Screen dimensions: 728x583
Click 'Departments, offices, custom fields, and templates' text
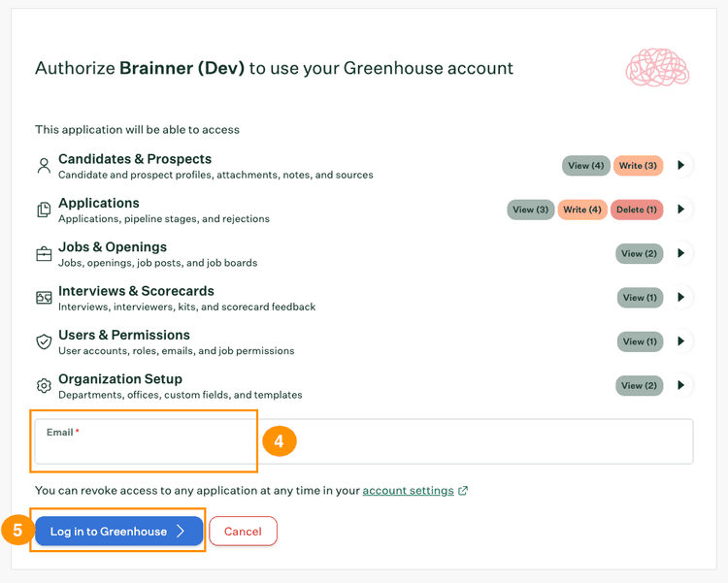pyautogui.click(x=181, y=395)
